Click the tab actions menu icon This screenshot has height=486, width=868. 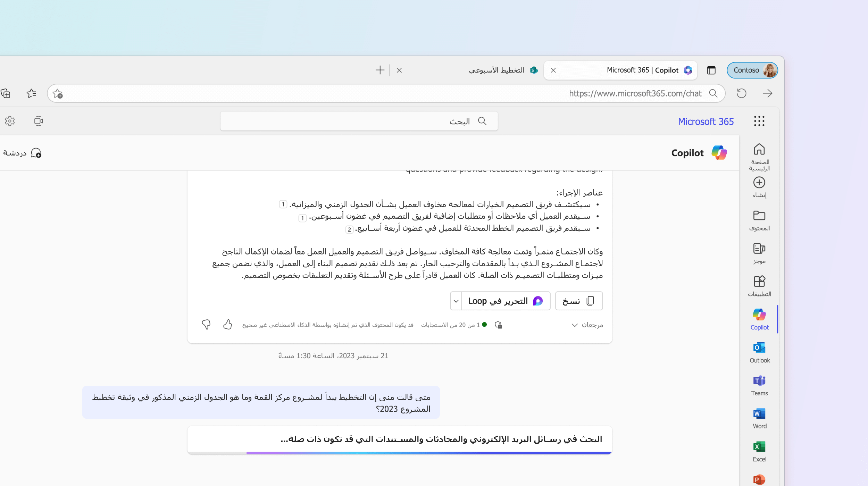(x=711, y=70)
